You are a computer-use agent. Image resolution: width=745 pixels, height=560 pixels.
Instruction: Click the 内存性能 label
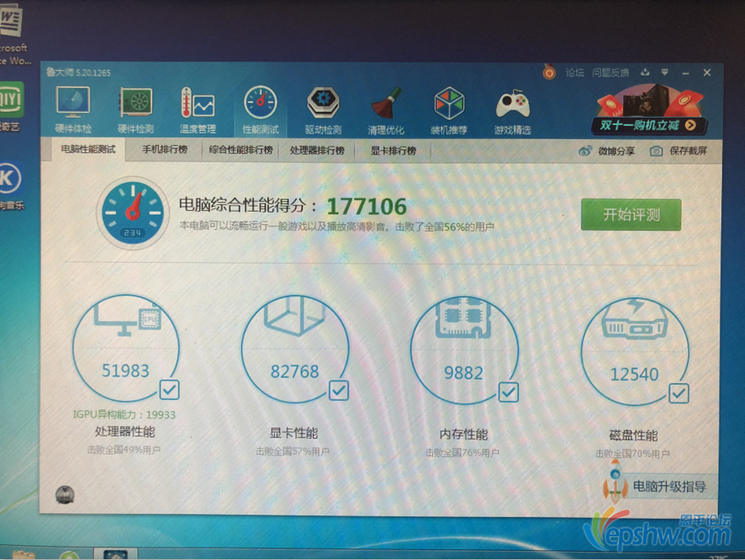(463, 435)
